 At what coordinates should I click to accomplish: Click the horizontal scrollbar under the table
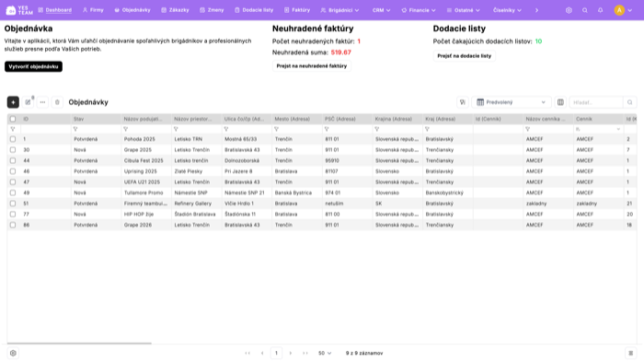(x=79, y=343)
